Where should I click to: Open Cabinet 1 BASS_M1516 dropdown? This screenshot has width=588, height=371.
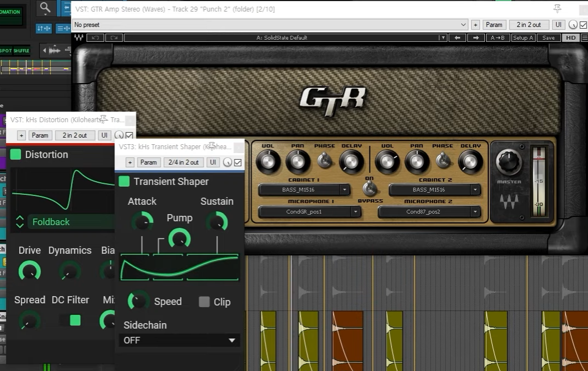(x=304, y=189)
